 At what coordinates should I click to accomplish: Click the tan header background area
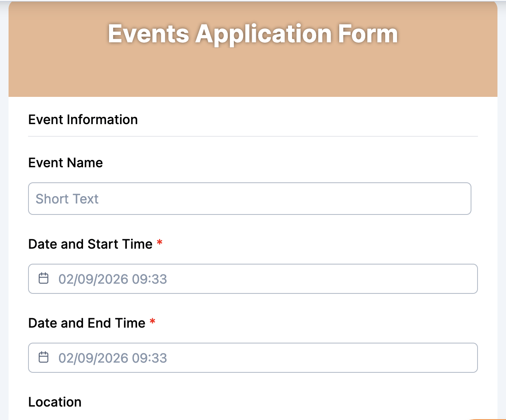coord(252,73)
